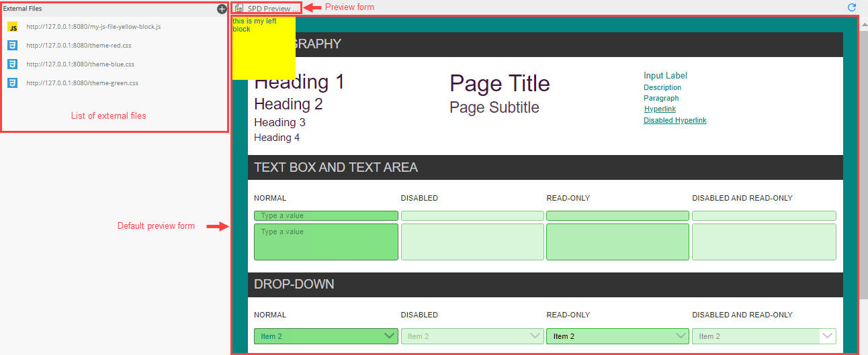Open disabled and read-only Item 2 drop-down
This screenshot has height=355, width=868.
coord(764,336)
